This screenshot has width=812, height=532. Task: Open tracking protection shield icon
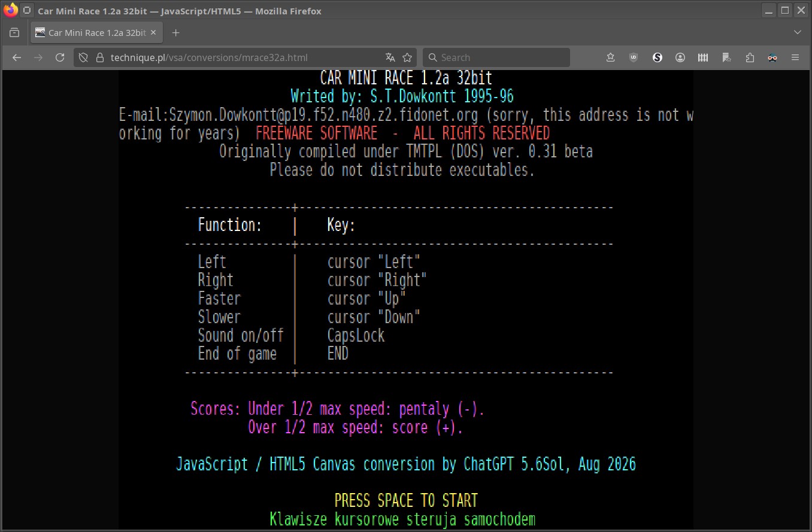click(84, 57)
